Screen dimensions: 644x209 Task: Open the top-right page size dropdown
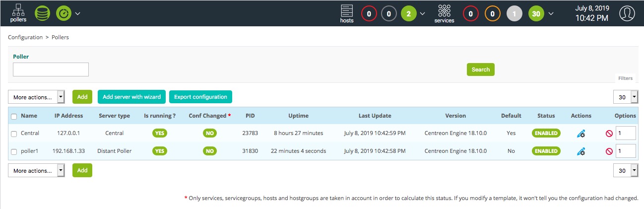[626, 97]
